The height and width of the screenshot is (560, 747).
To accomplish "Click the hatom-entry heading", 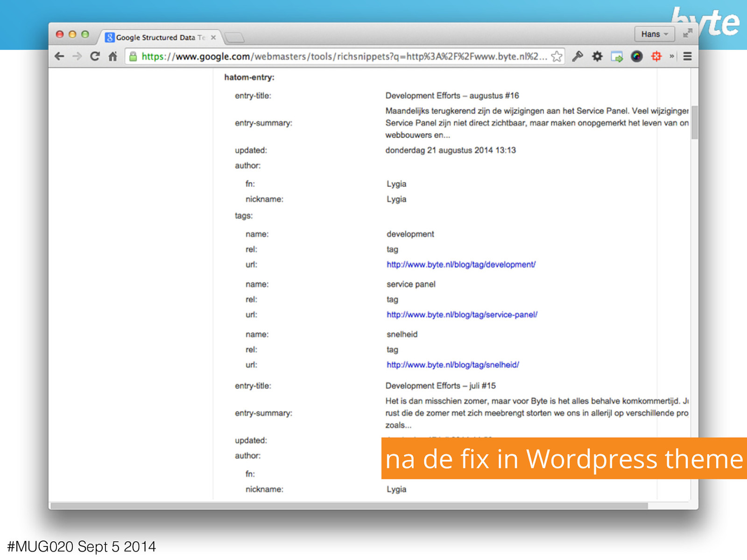I will tap(249, 77).
